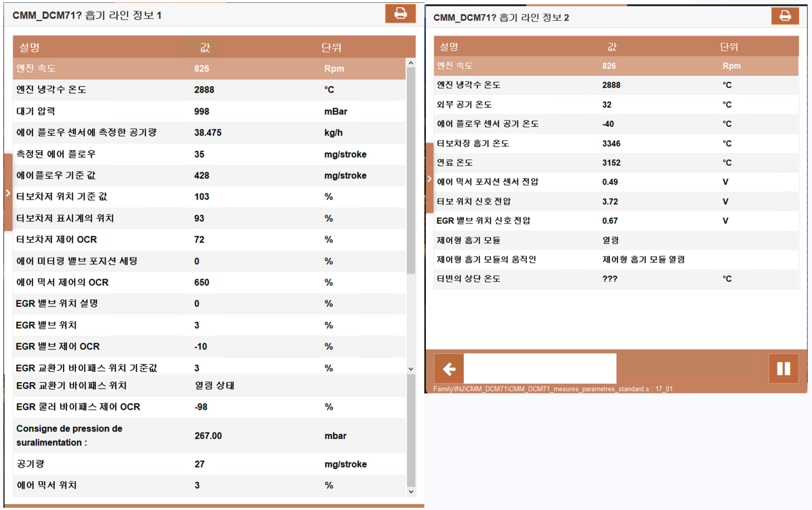This screenshot has height=510, width=812.
Task: Pause live measurement with pause button
Action: [x=783, y=369]
